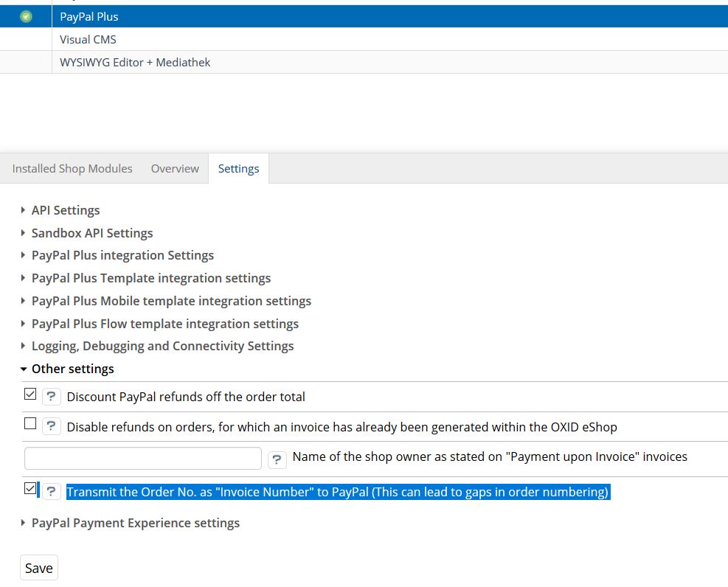Expand Sandbox API Settings section
This screenshot has height=587, width=728.
[91, 233]
